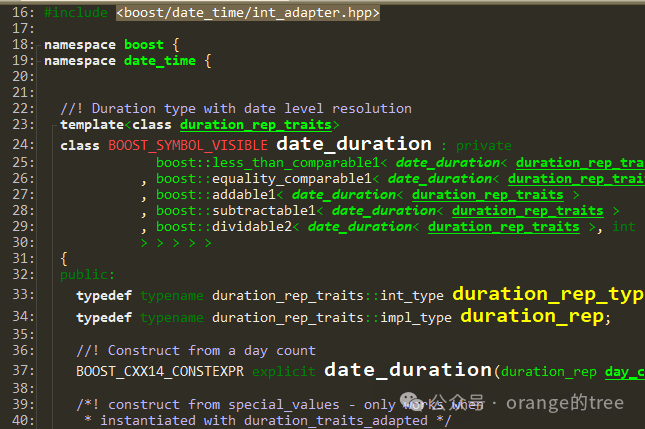Click the #include directive on line 16

click(x=76, y=13)
